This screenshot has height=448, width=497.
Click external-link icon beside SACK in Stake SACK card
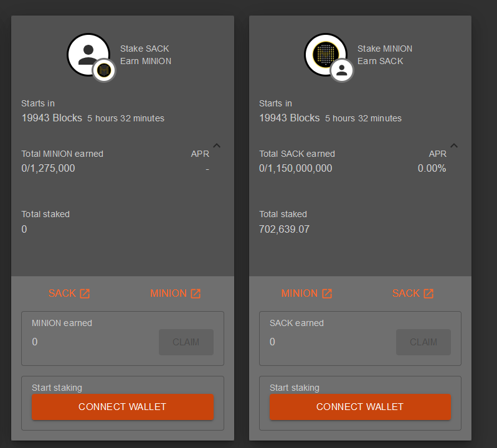(85, 294)
